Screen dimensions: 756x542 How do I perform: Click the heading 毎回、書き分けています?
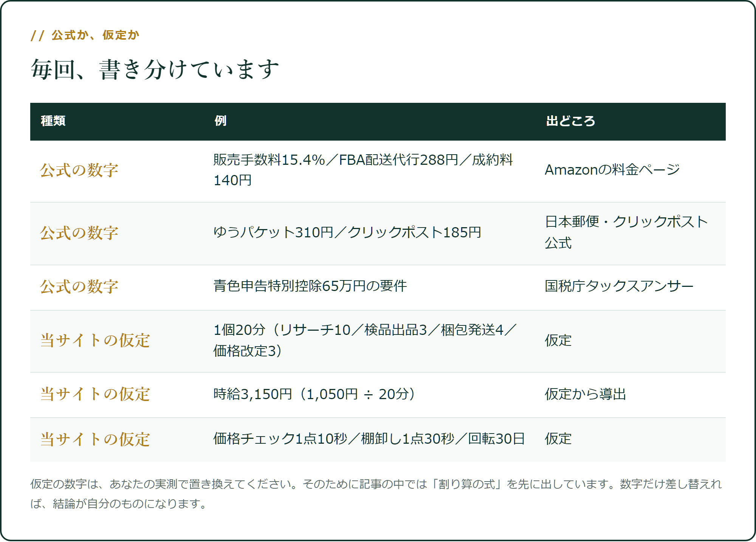[x=155, y=70]
